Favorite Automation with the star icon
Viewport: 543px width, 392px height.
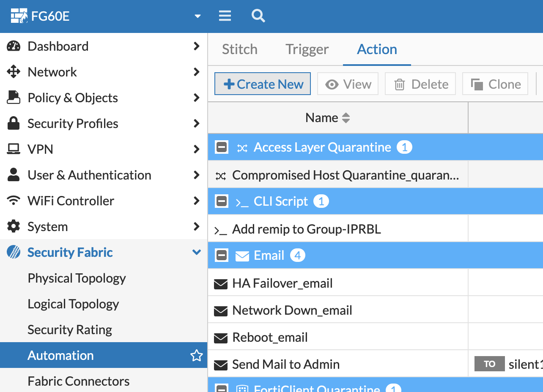pyautogui.click(x=196, y=356)
